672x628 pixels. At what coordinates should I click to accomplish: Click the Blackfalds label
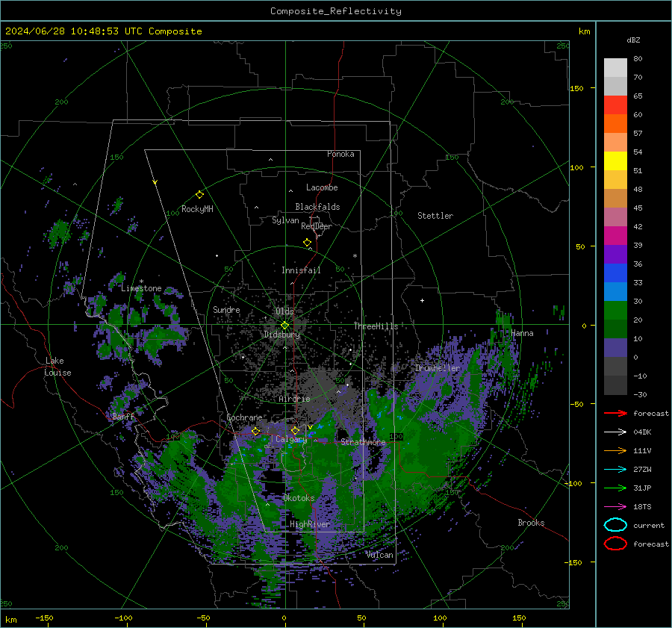coord(317,207)
